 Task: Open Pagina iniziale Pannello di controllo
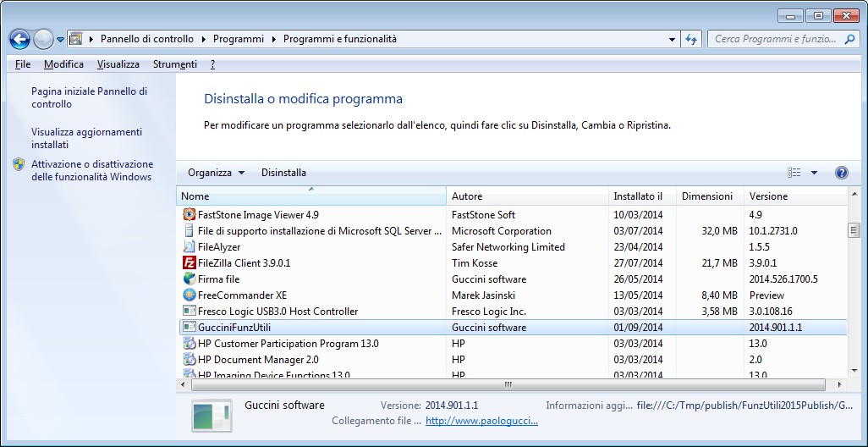(x=89, y=97)
